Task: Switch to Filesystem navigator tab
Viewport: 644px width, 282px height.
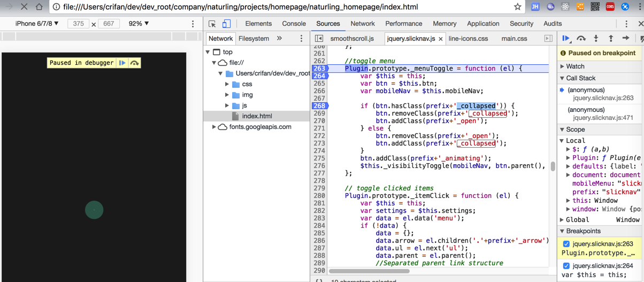Action: (x=254, y=39)
